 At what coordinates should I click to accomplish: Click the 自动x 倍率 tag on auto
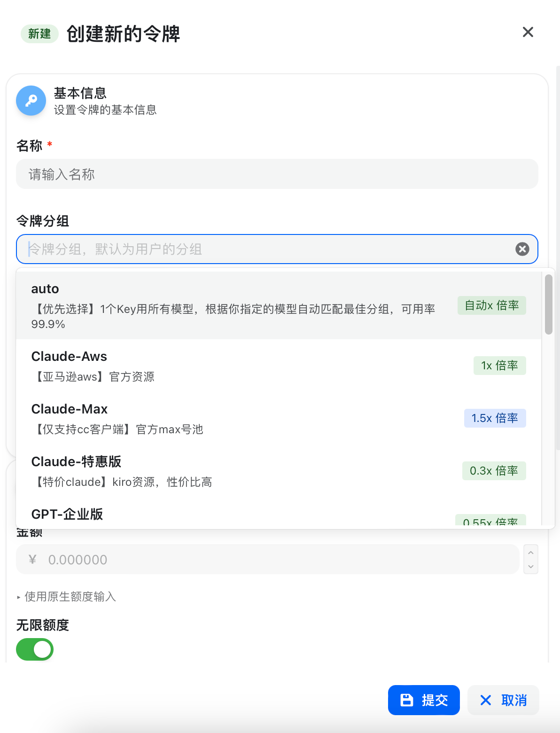[491, 305]
